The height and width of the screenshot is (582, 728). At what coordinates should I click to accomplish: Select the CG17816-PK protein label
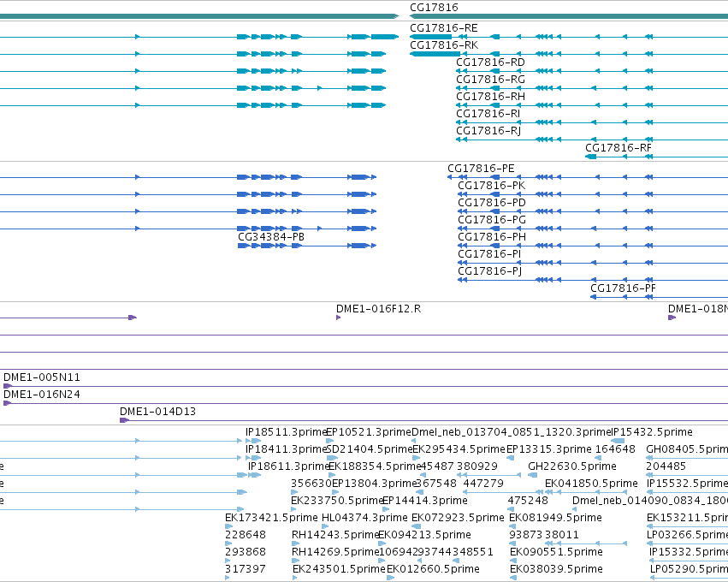[492, 186]
